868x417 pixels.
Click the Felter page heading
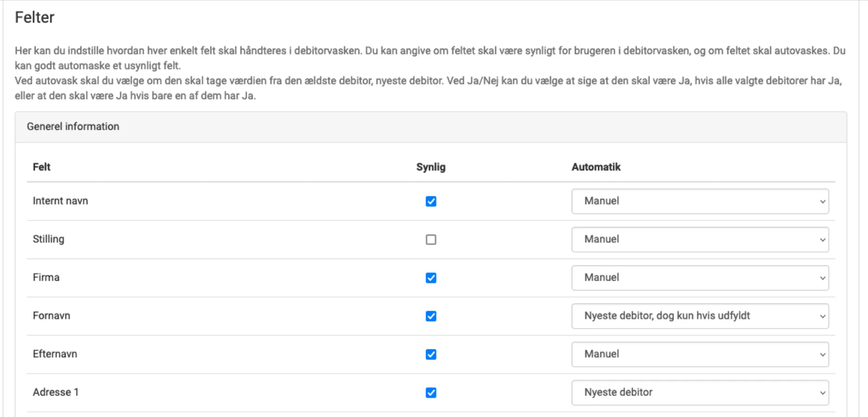click(35, 18)
